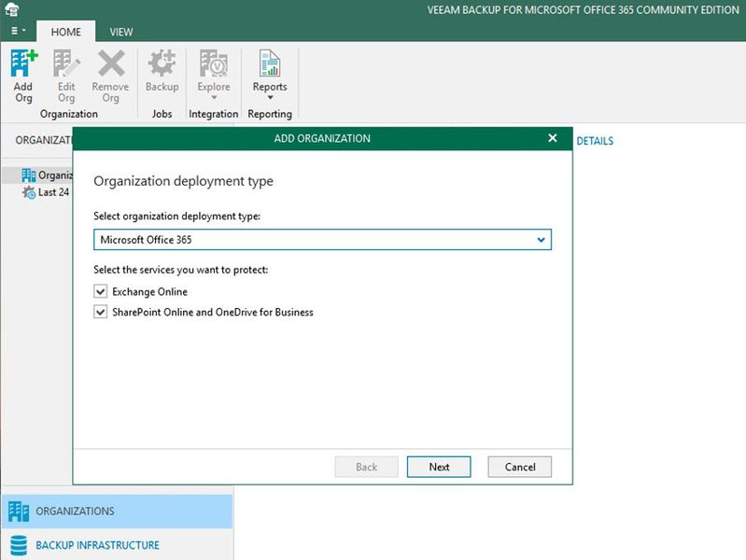Click the Next button

tap(439, 467)
